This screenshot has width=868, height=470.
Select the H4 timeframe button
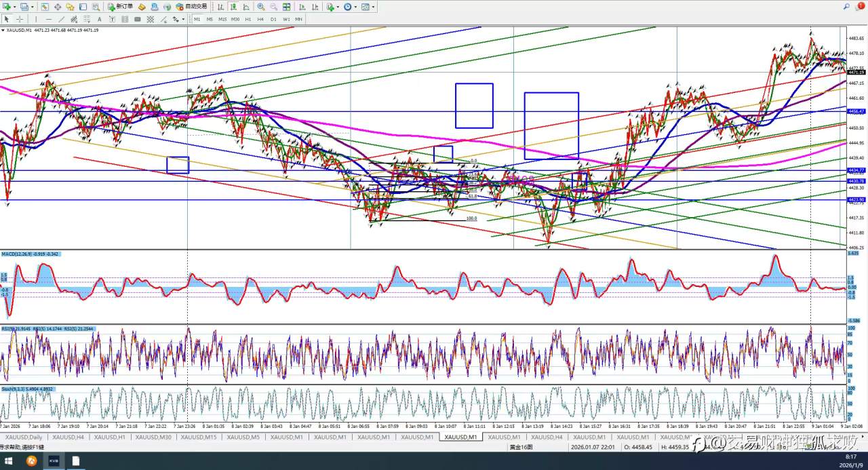(x=260, y=19)
